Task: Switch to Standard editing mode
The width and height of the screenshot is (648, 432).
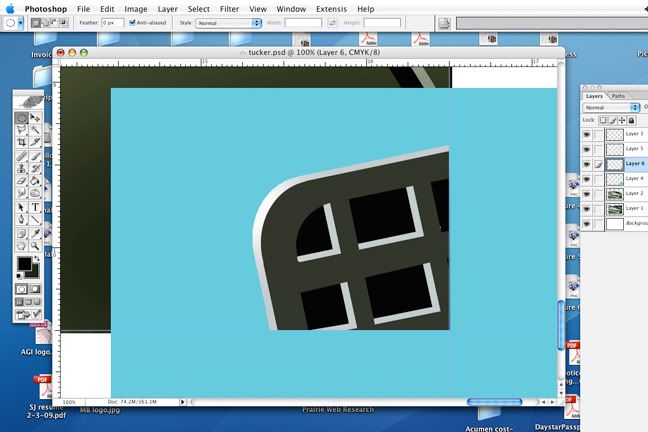Action: [21, 289]
